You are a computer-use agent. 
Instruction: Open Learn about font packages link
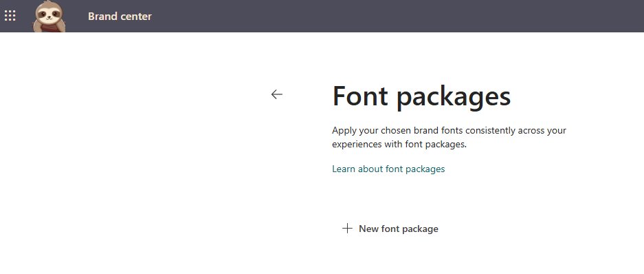[x=388, y=169]
